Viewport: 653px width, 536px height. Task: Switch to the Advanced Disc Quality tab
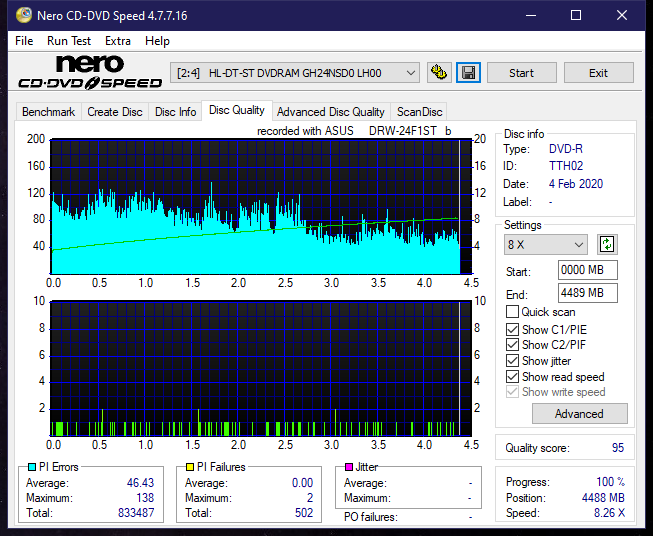331,112
